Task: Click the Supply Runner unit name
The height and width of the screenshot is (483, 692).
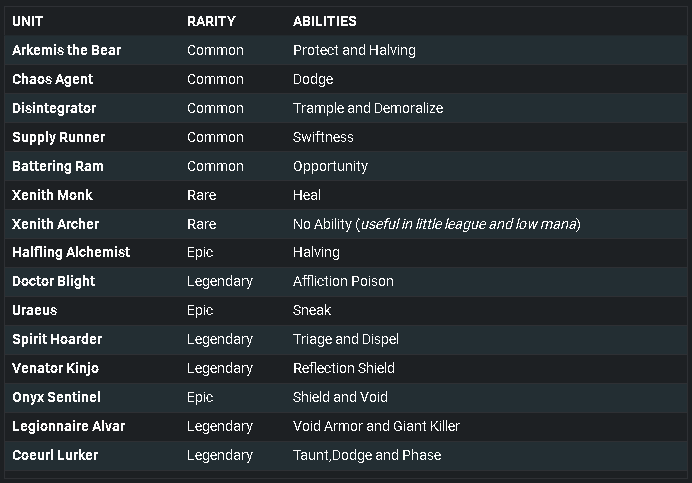Action: [59, 137]
